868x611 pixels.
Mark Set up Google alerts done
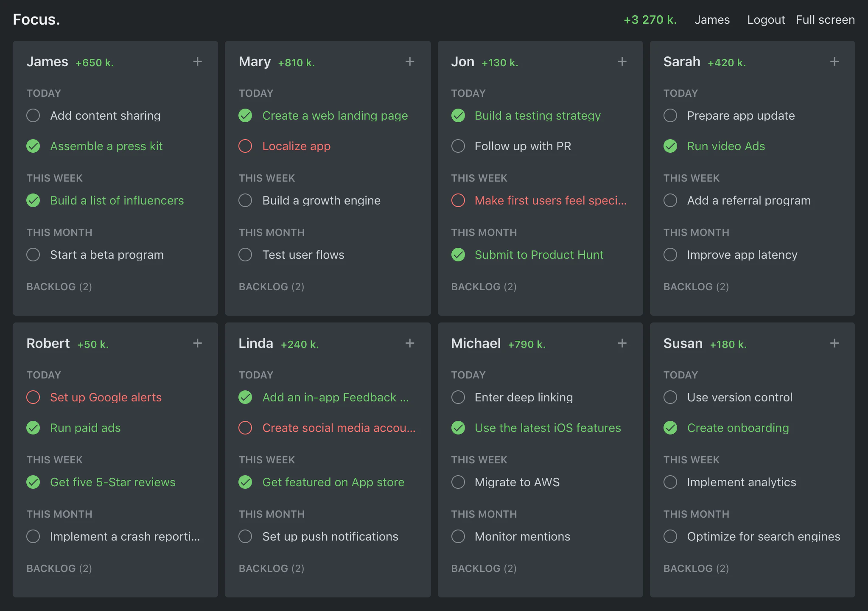33,397
